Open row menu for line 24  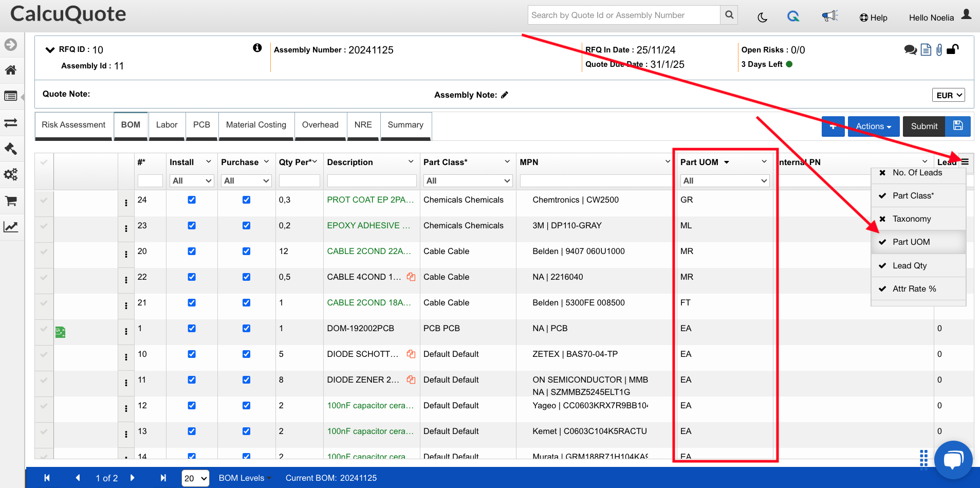click(126, 203)
